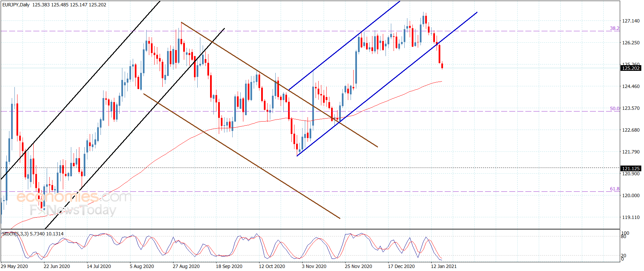The height and width of the screenshot is (271, 644).
Task: Select the 123.570 price axis label
Action: 631,108
